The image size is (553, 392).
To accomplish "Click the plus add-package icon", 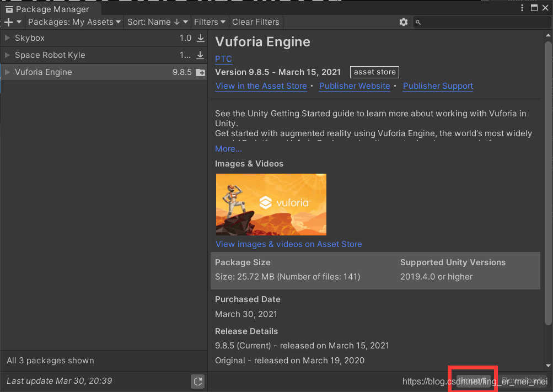I will pos(8,22).
